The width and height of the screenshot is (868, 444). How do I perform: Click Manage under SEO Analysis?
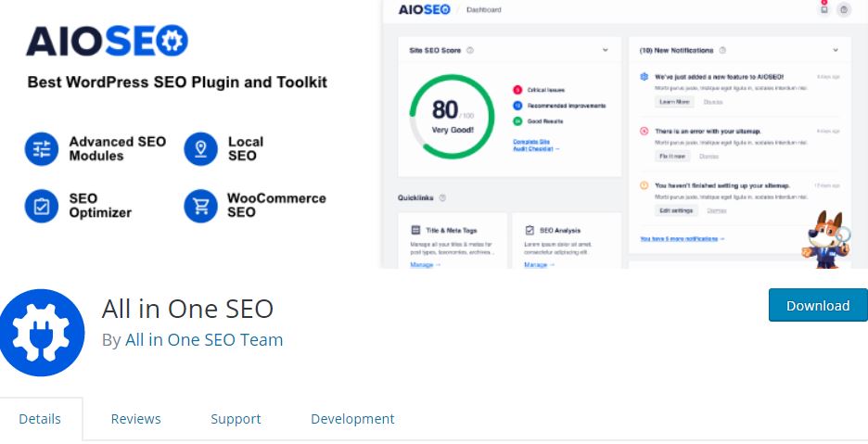click(x=539, y=264)
